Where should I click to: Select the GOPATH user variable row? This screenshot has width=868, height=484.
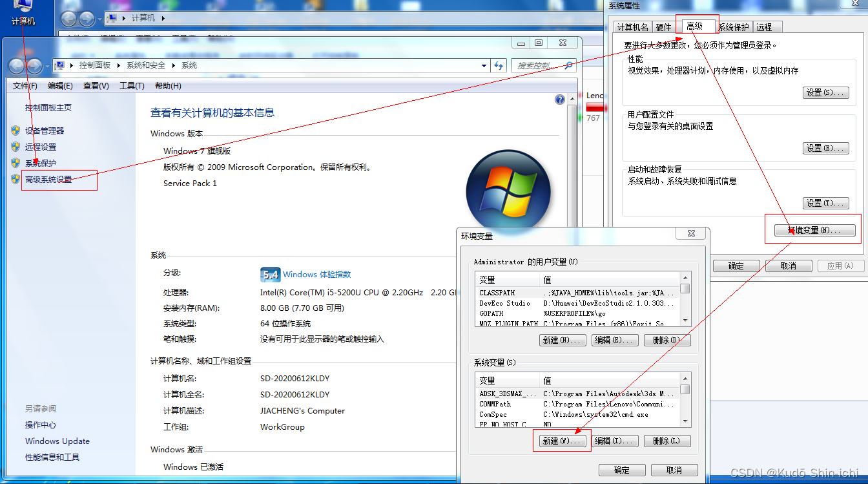pyautogui.click(x=578, y=313)
